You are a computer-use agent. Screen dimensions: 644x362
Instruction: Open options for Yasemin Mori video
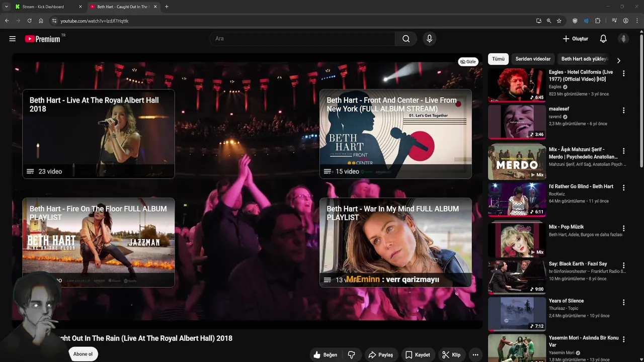pos(624,339)
